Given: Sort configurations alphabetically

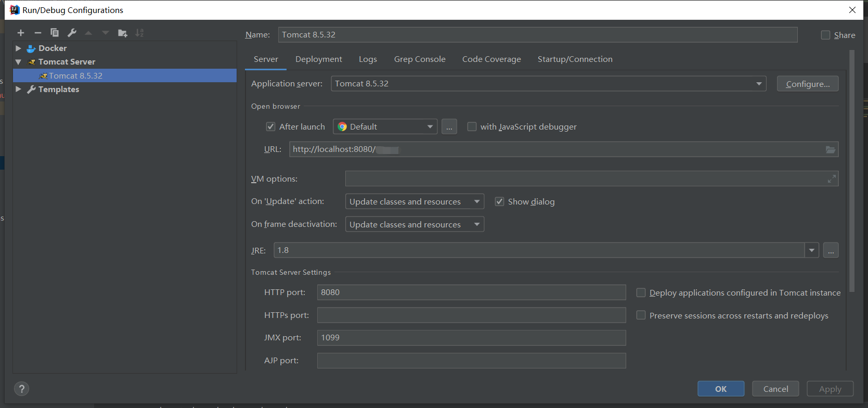Looking at the screenshot, I should coord(139,33).
